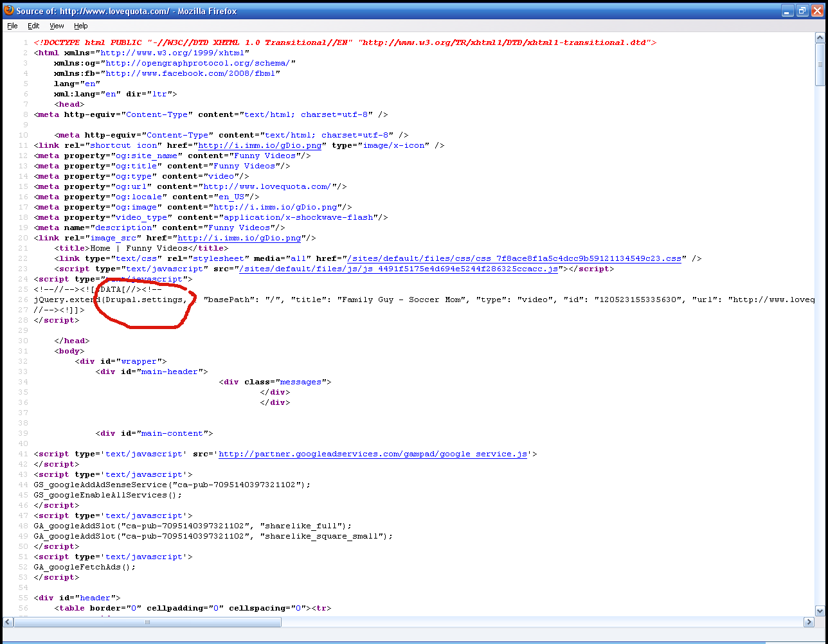
Task: Open the google_service.js source link
Action: pyautogui.click(x=373, y=454)
